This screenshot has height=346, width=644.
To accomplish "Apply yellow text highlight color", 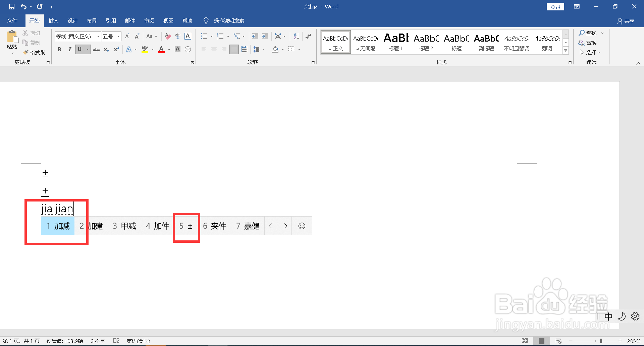I will [145, 50].
